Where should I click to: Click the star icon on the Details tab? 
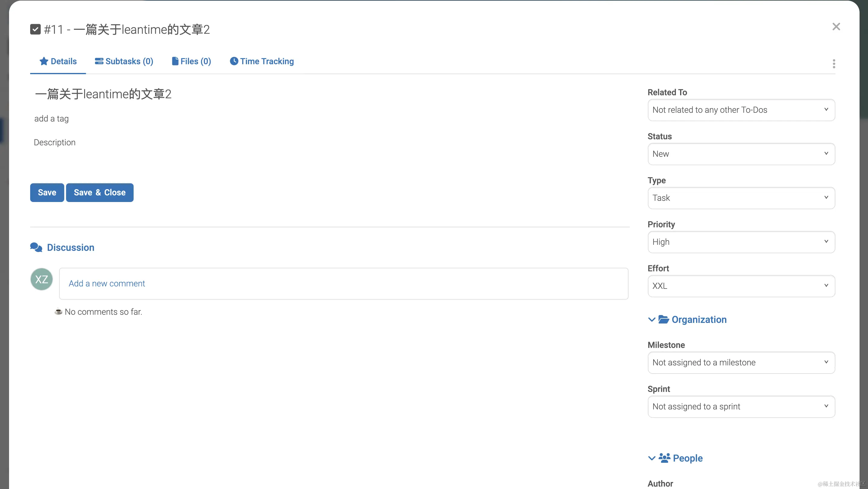point(44,61)
